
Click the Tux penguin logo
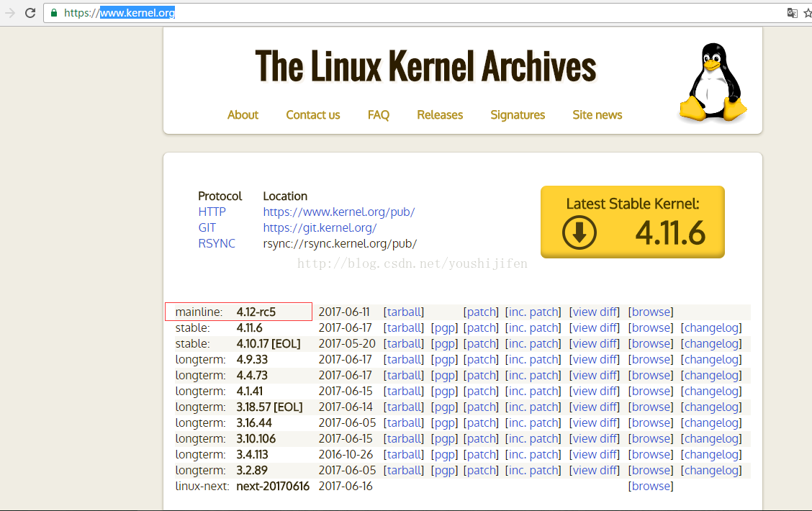[x=712, y=83]
